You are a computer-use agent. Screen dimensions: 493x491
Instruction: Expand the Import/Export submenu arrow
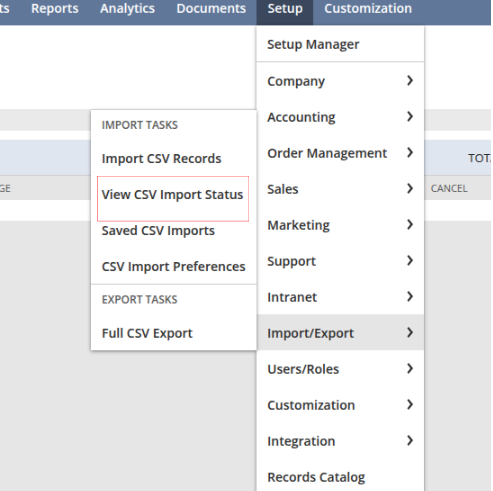[x=410, y=332]
